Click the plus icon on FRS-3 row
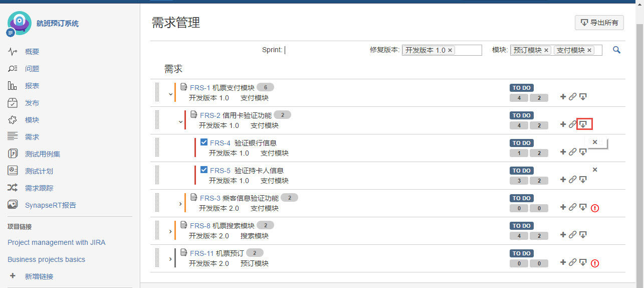Viewport: 644px width, 288px height. [563, 207]
